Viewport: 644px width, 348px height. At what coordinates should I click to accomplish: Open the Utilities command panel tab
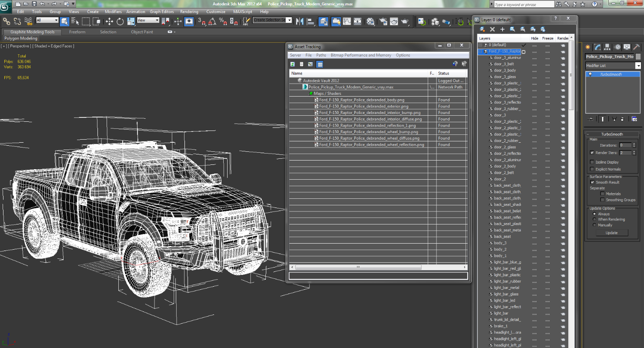point(636,47)
